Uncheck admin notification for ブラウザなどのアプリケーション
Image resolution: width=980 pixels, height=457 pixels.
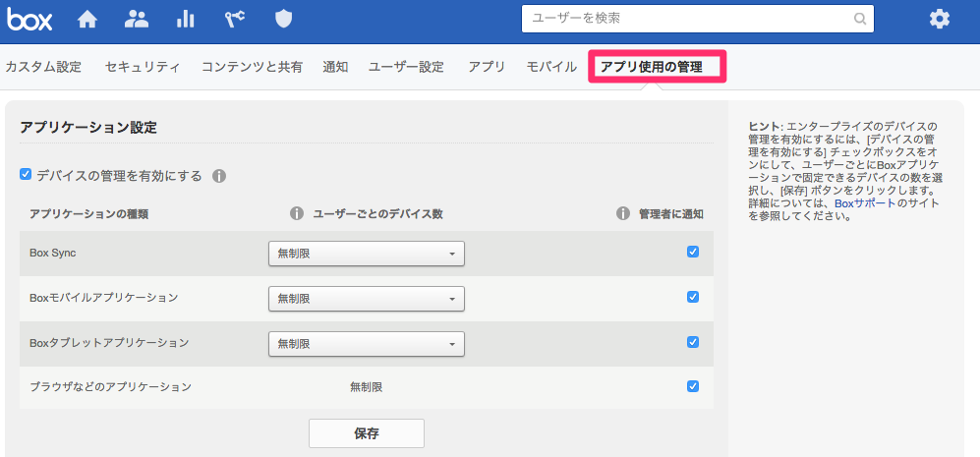click(x=693, y=386)
